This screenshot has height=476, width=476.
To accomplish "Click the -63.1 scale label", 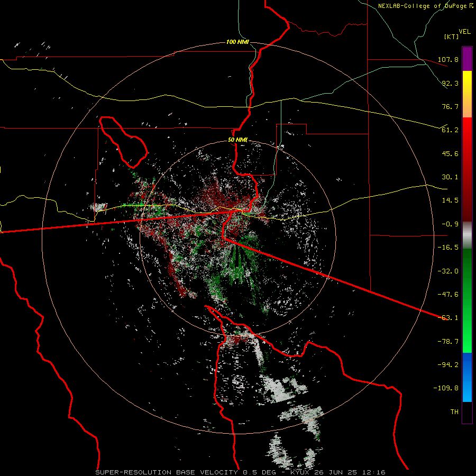I will click(x=448, y=318).
